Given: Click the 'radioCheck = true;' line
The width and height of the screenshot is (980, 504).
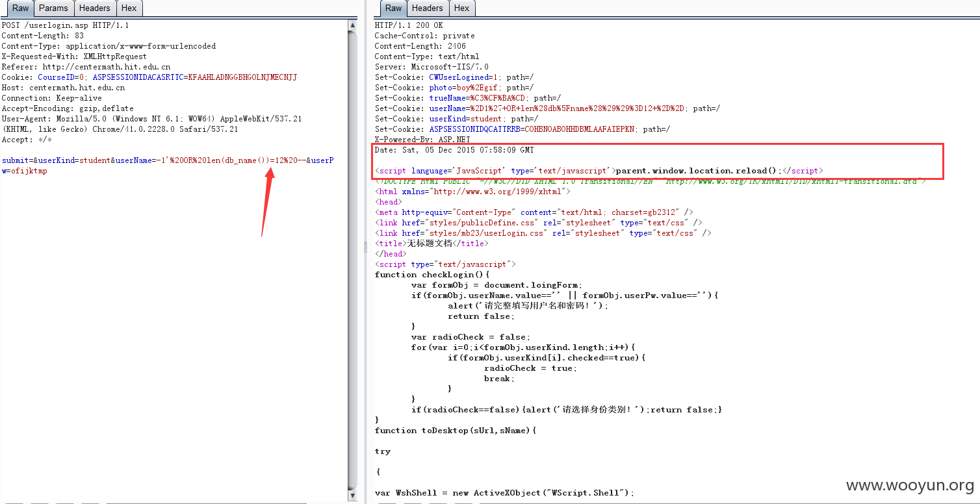Looking at the screenshot, I should click(530, 368).
